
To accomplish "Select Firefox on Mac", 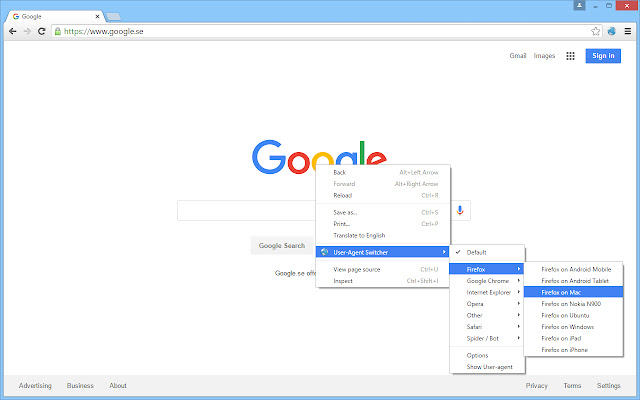I will click(x=573, y=292).
